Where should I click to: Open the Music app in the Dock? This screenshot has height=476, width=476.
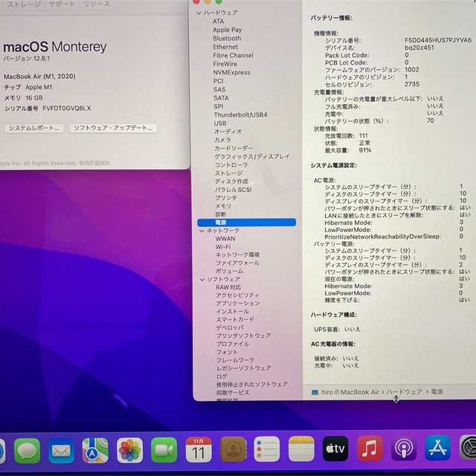click(x=370, y=448)
